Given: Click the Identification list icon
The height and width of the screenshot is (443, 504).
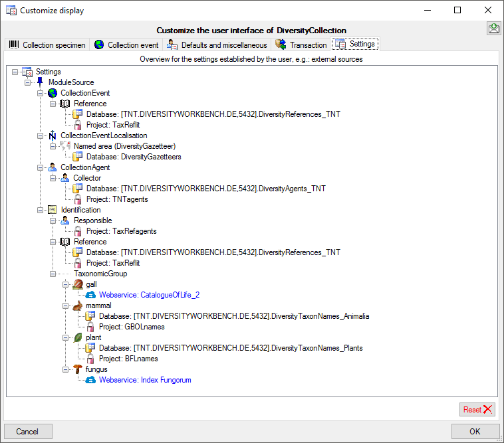Looking at the screenshot, I should coord(52,210).
